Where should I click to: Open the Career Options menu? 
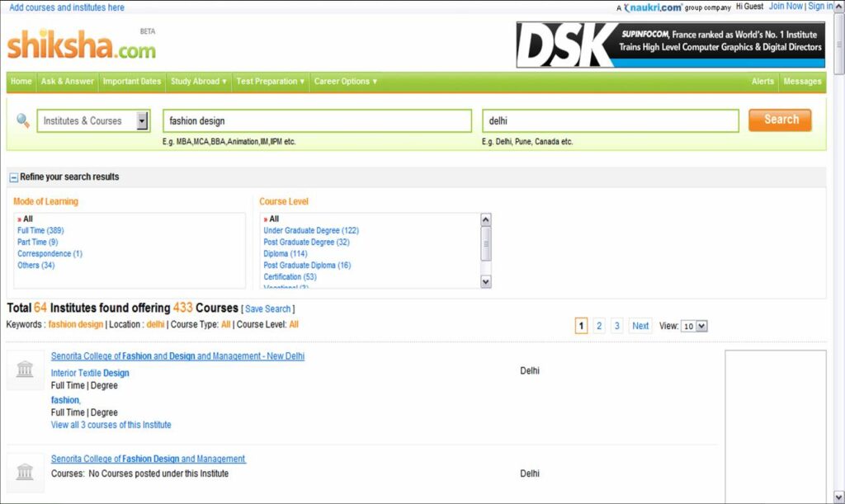point(346,82)
